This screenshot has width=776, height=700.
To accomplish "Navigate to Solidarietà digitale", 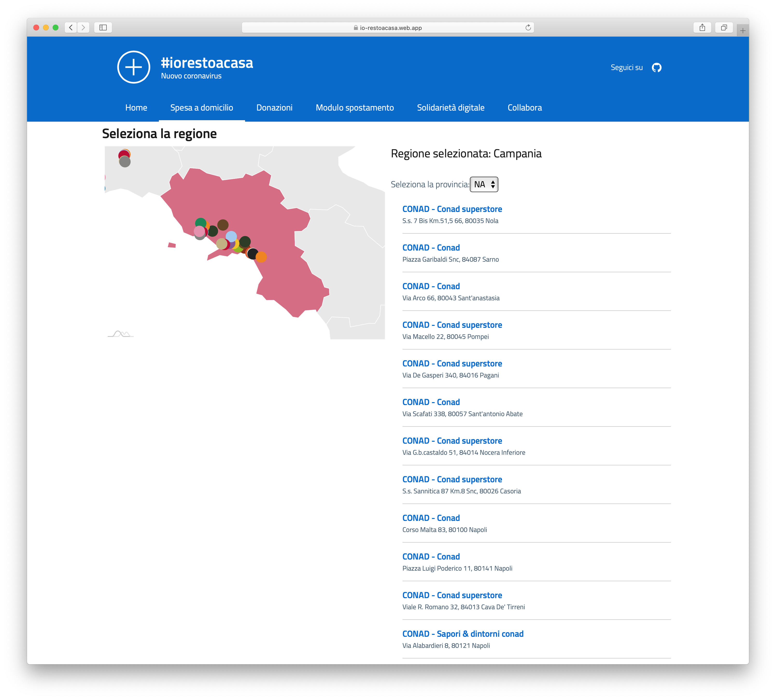I will [451, 107].
